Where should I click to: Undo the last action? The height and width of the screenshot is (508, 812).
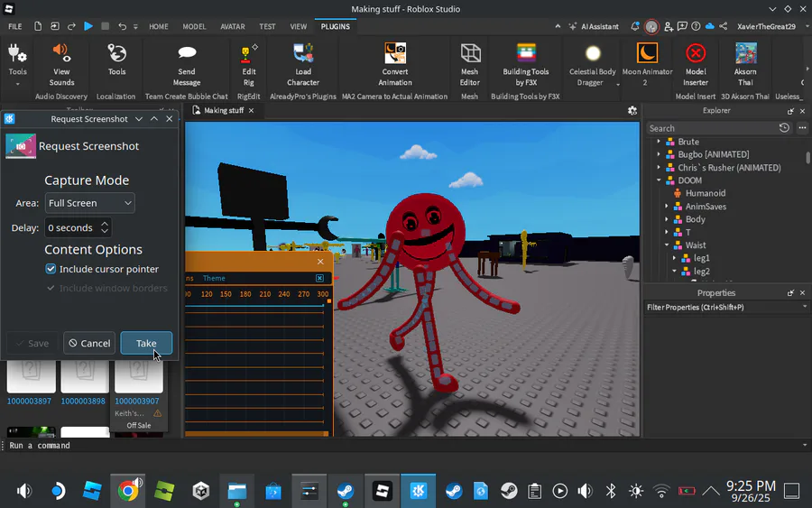122,26
